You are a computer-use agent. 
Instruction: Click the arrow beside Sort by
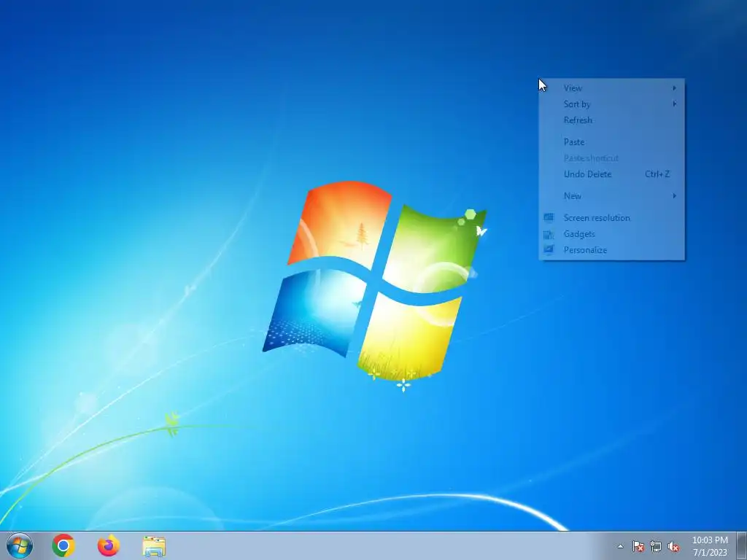(675, 104)
